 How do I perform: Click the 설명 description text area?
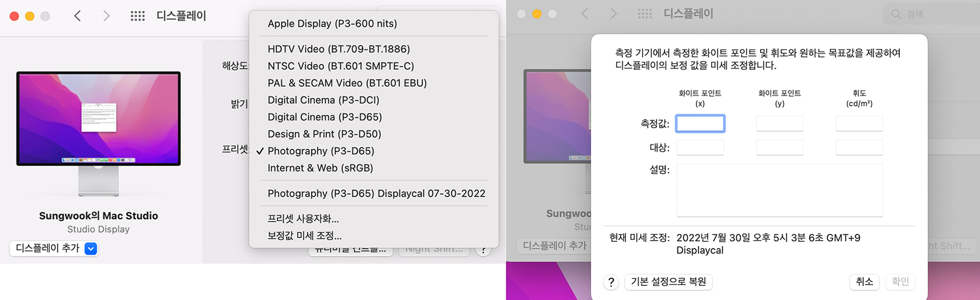(x=780, y=190)
